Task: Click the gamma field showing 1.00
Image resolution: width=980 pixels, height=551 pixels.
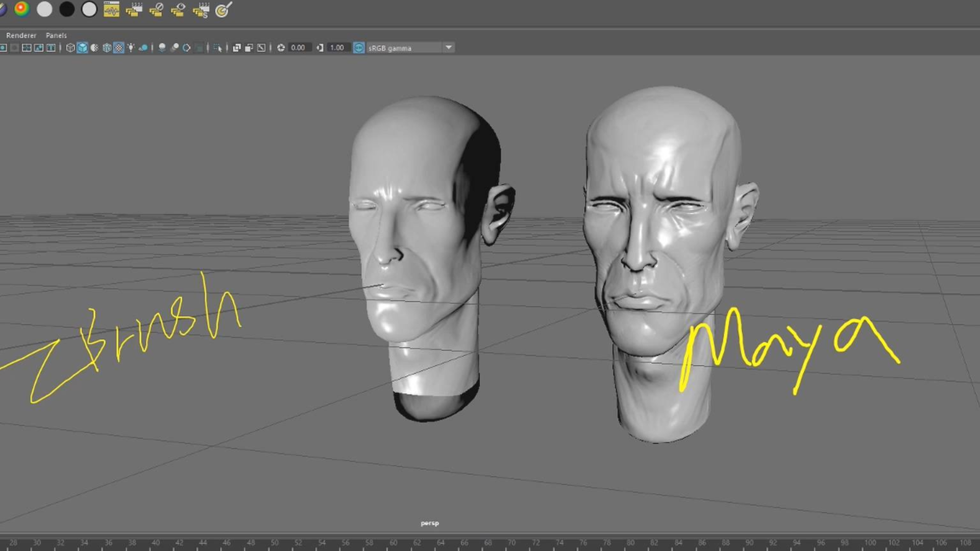Action: [x=338, y=47]
